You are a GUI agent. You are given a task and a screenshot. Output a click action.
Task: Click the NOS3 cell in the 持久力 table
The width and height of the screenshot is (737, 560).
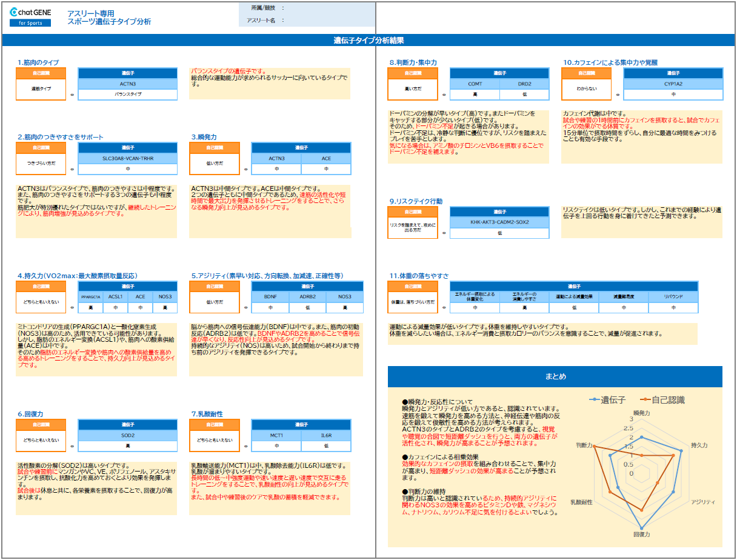click(165, 297)
